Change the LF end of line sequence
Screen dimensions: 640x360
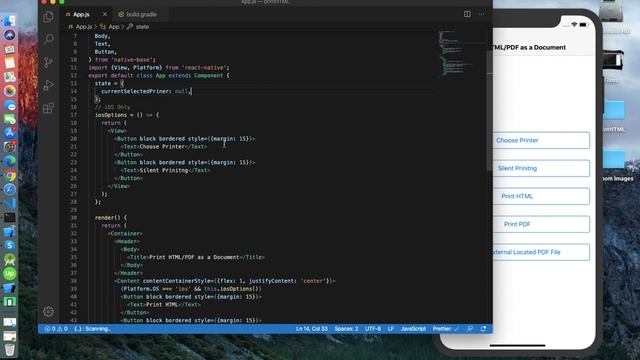click(391, 329)
